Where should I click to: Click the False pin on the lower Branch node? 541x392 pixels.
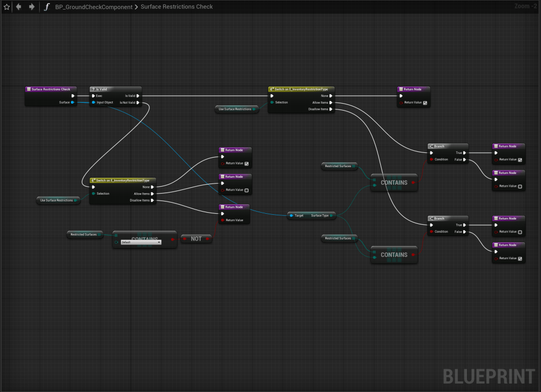[x=465, y=232]
